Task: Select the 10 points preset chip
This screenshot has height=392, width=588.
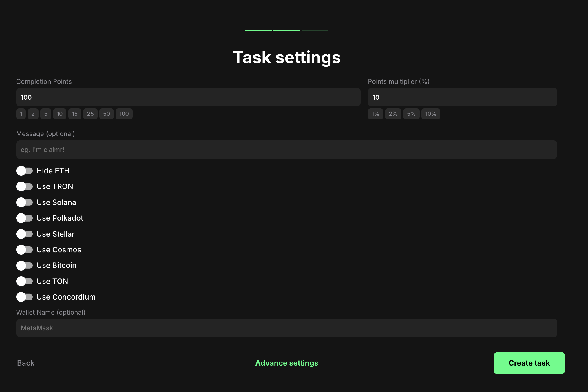Action: 60,114
